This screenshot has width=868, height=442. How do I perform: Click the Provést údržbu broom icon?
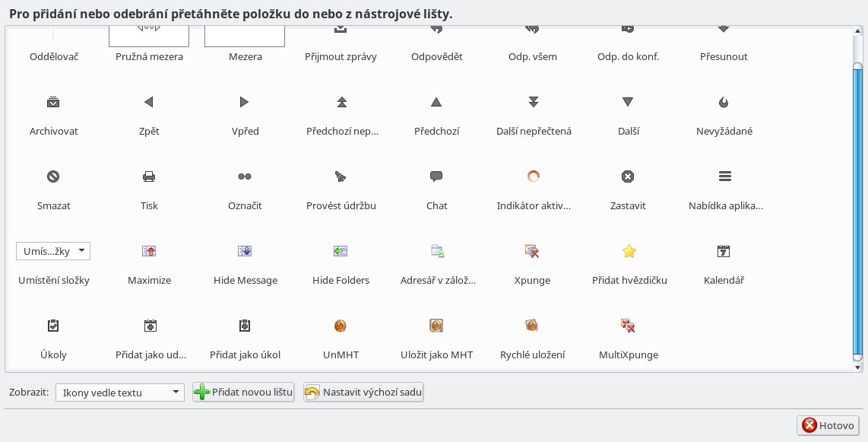coord(341,176)
